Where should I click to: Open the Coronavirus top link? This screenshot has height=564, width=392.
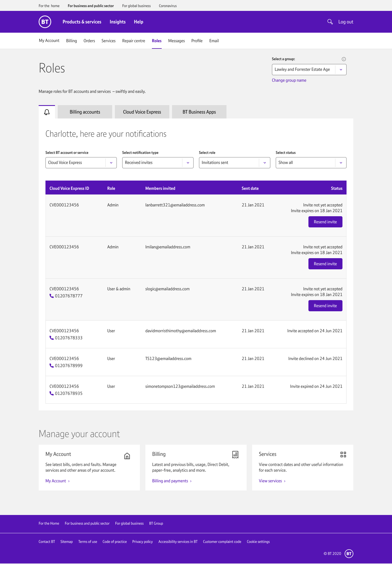[168, 6]
